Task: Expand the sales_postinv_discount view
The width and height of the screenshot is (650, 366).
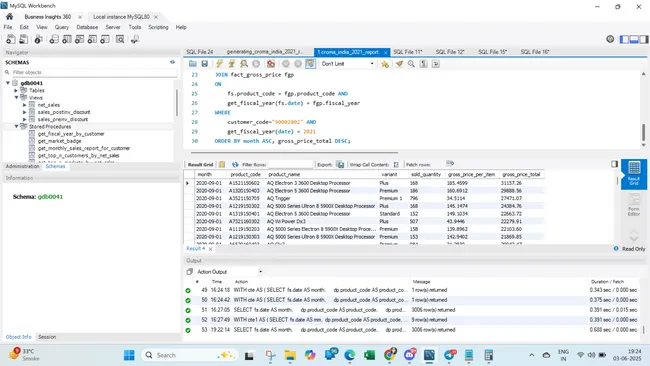Action: coord(24,112)
